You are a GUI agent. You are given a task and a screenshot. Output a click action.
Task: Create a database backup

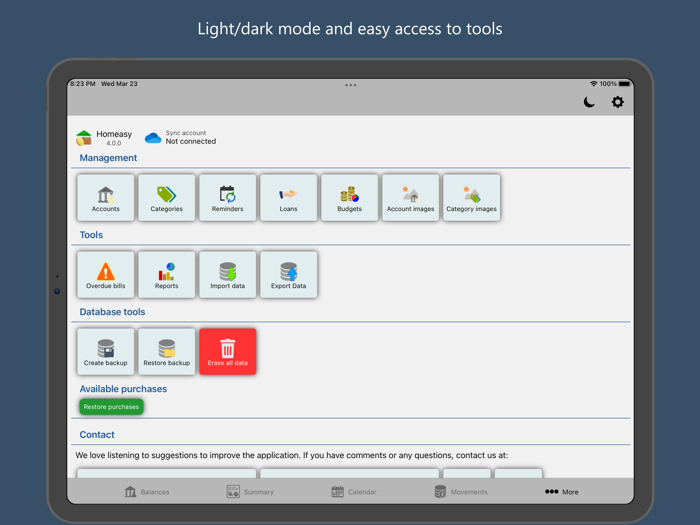click(x=106, y=352)
